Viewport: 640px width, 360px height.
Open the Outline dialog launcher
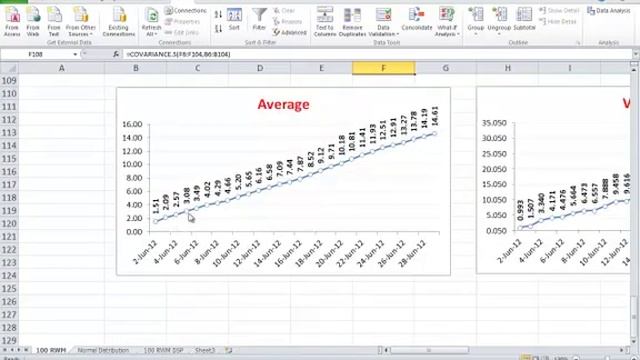point(578,42)
